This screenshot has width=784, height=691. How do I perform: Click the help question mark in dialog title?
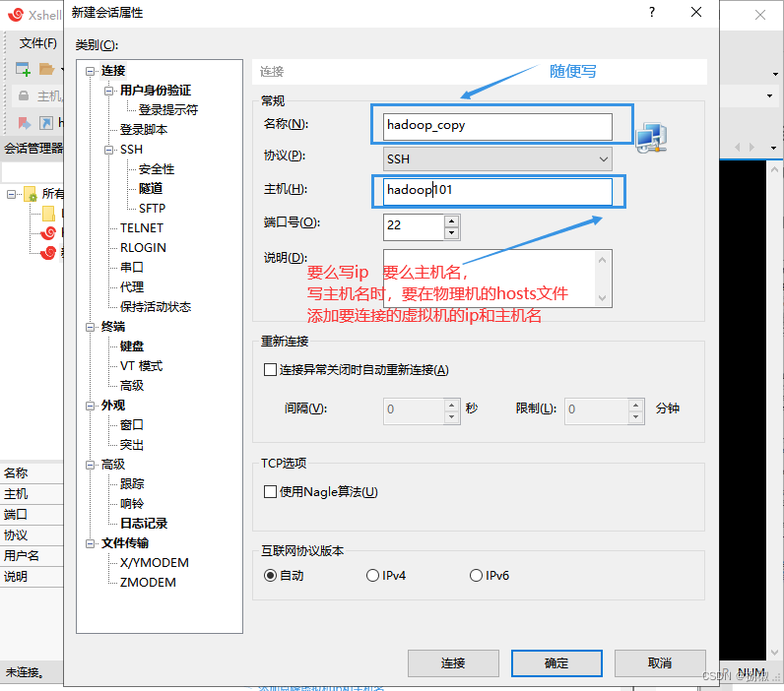point(651,12)
